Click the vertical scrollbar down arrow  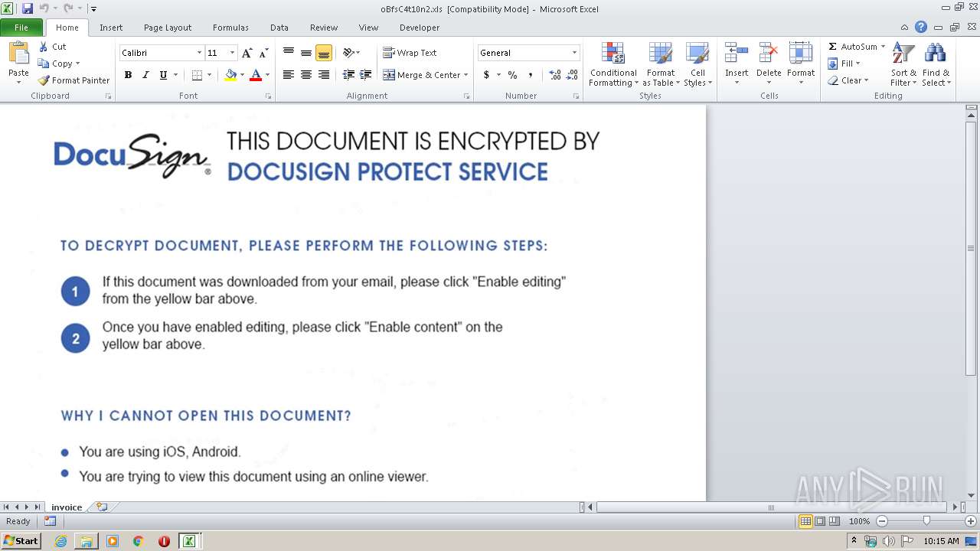tap(971, 496)
